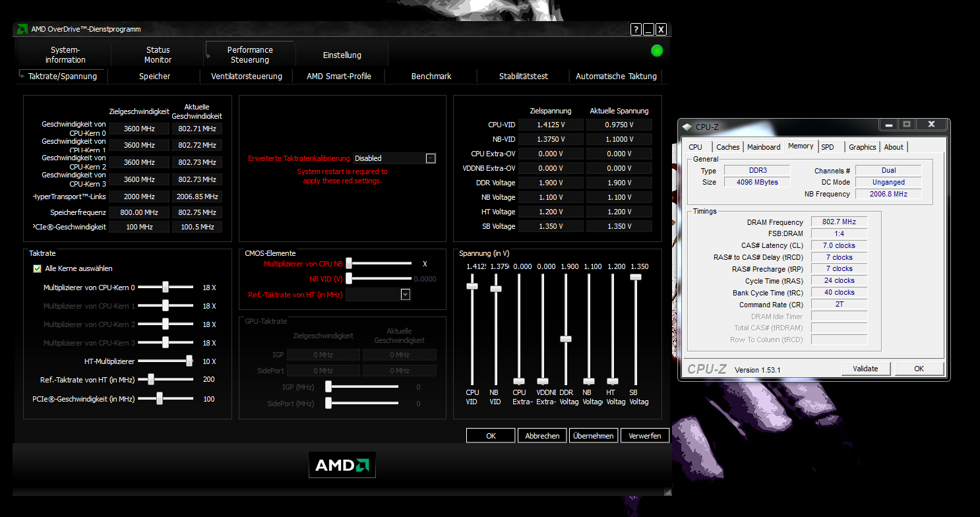Open the Stabilitätstest subtab
The width and height of the screenshot is (980, 517).
(x=524, y=76)
